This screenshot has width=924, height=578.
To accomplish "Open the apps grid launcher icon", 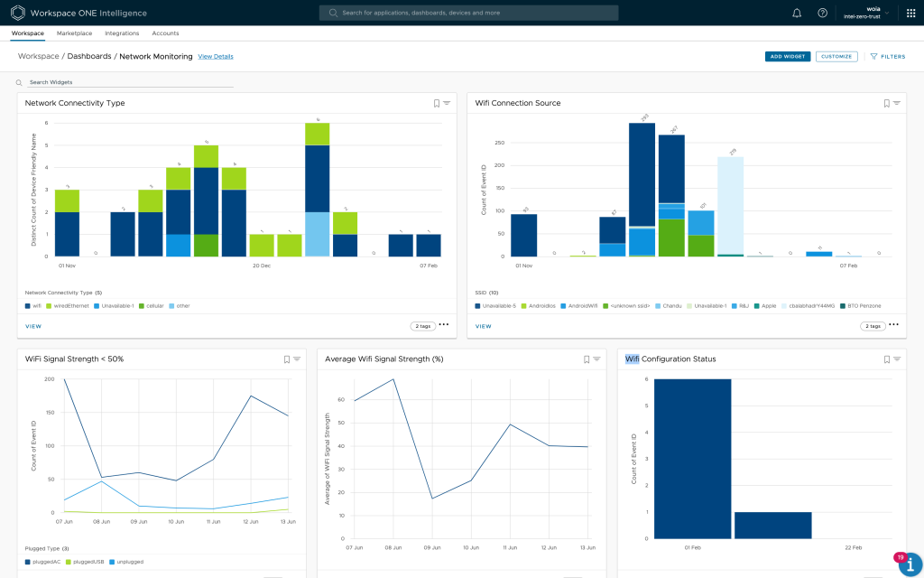I will click(910, 13).
